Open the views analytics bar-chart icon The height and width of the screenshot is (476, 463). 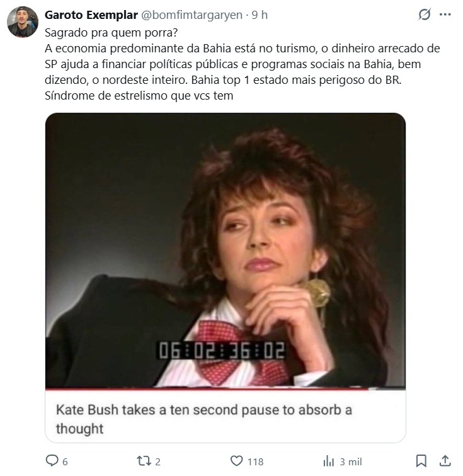329,461
